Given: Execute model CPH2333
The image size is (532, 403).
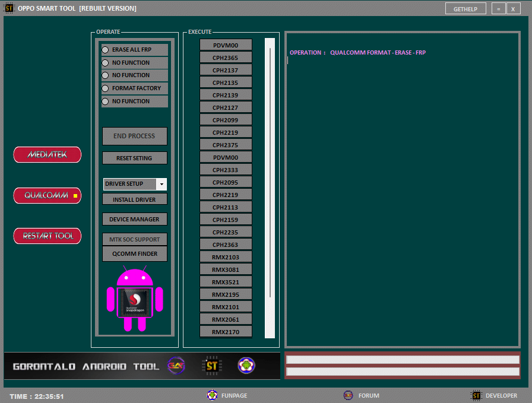Looking at the screenshot, I should (226, 170).
